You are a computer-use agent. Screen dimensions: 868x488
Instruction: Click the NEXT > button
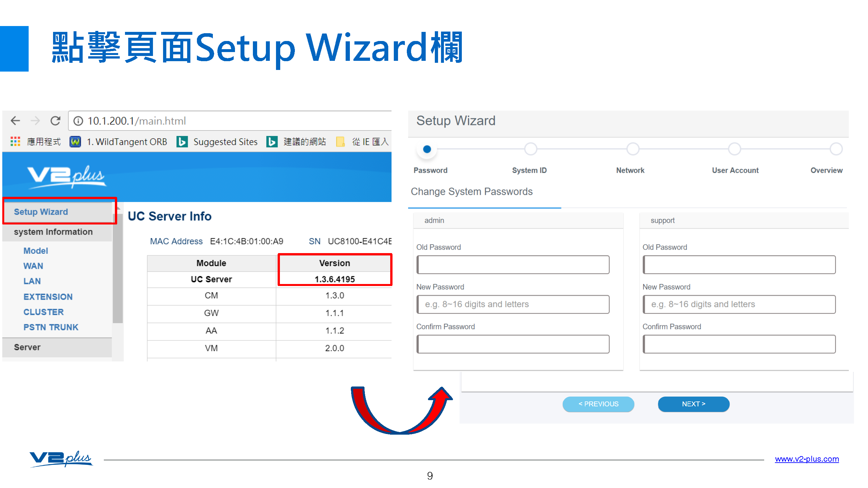click(x=693, y=403)
